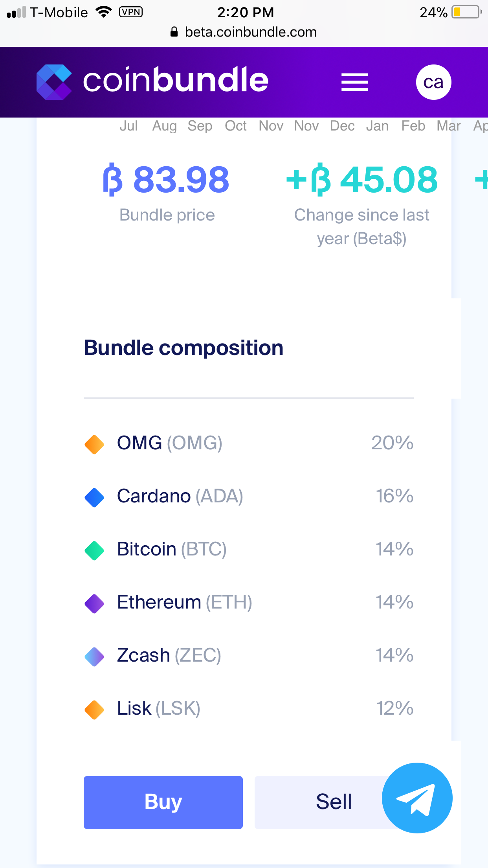Click the orange Lisk diamond icon
Screen dimensions: 488x868
click(94, 710)
